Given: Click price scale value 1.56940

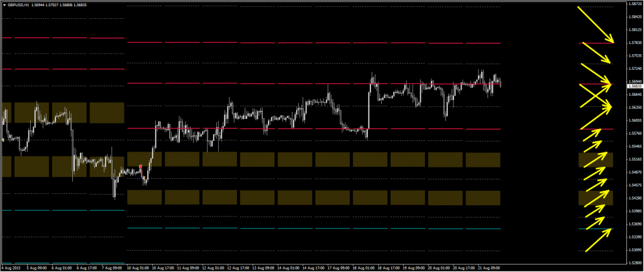Looking at the screenshot, I should 635,82.
